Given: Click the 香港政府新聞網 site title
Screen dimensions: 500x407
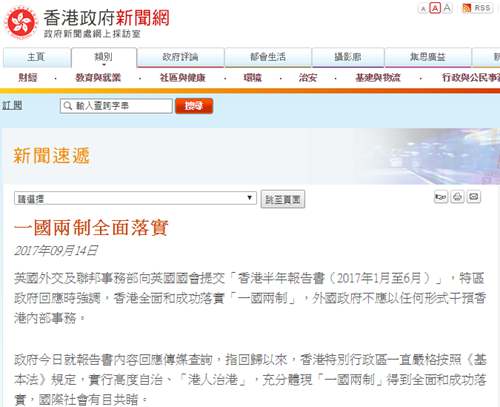Looking at the screenshot, I should [x=107, y=18].
